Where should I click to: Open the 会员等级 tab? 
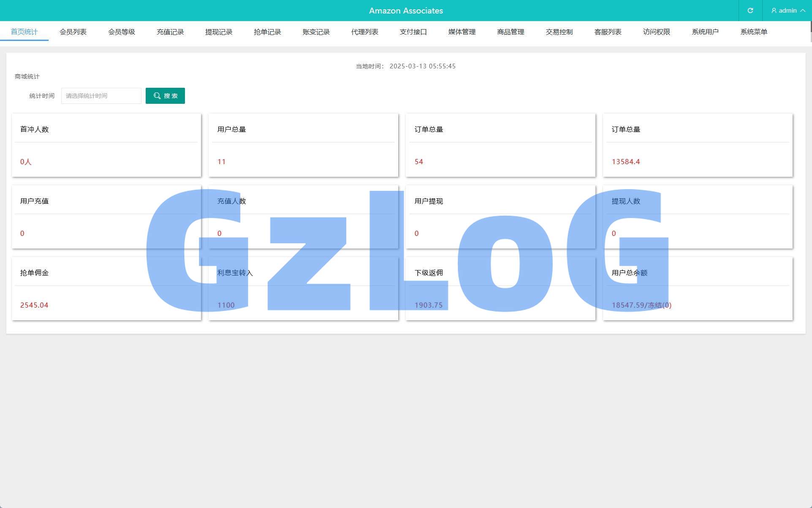[x=122, y=32]
